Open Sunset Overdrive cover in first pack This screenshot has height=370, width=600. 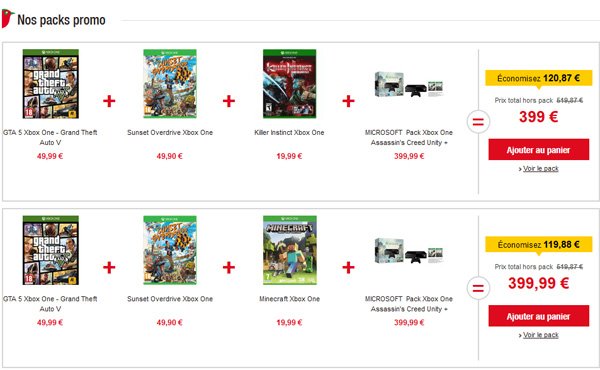click(x=170, y=84)
